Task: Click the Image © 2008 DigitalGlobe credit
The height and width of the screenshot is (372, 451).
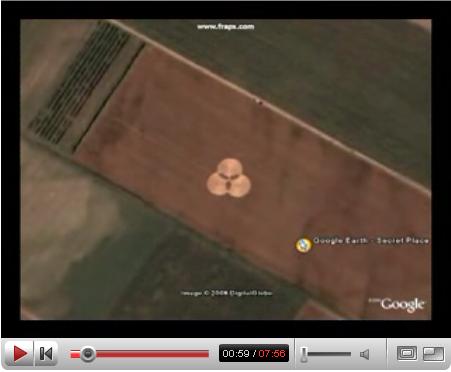Action: tap(226, 293)
